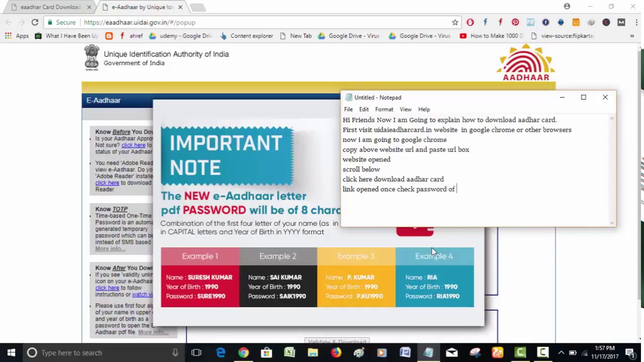Click the dark blue round Facebook extension icon

click(x=545, y=22)
